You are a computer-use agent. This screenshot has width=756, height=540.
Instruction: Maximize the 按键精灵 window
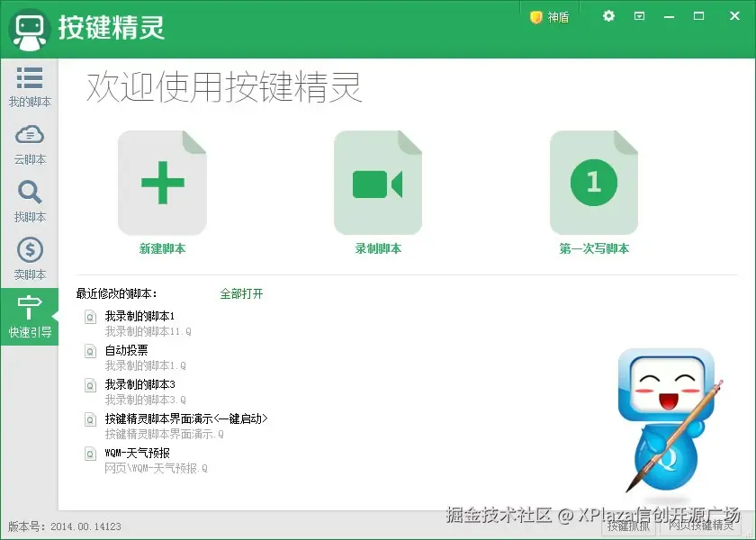[x=698, y=16]
